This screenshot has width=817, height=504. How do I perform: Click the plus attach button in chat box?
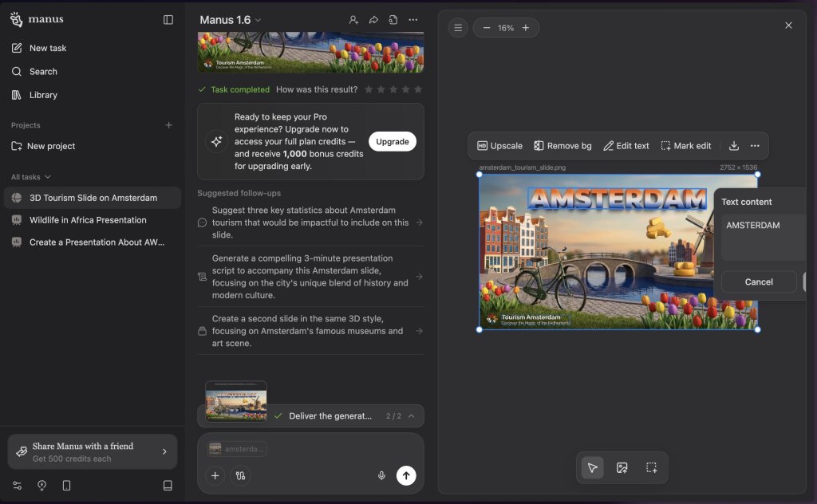click(215, 476)
